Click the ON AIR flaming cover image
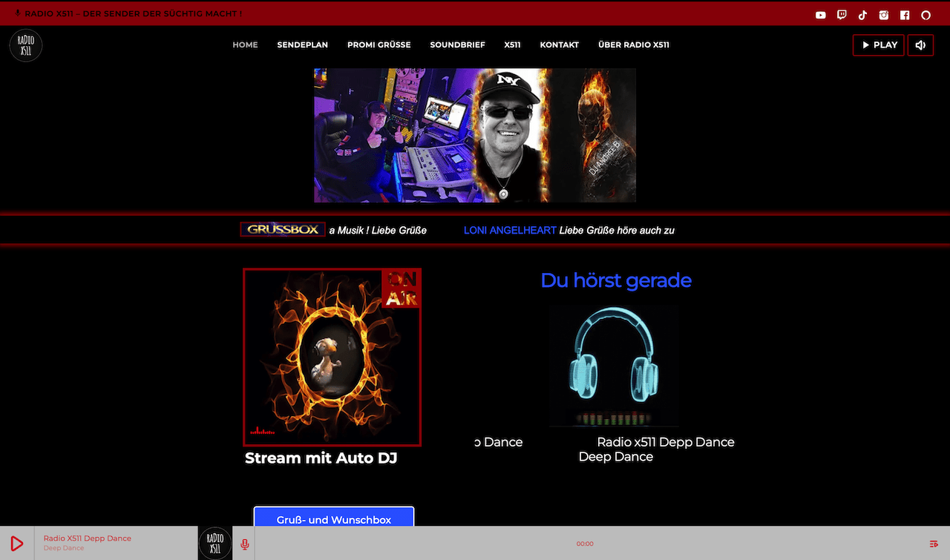 point(332,357)
